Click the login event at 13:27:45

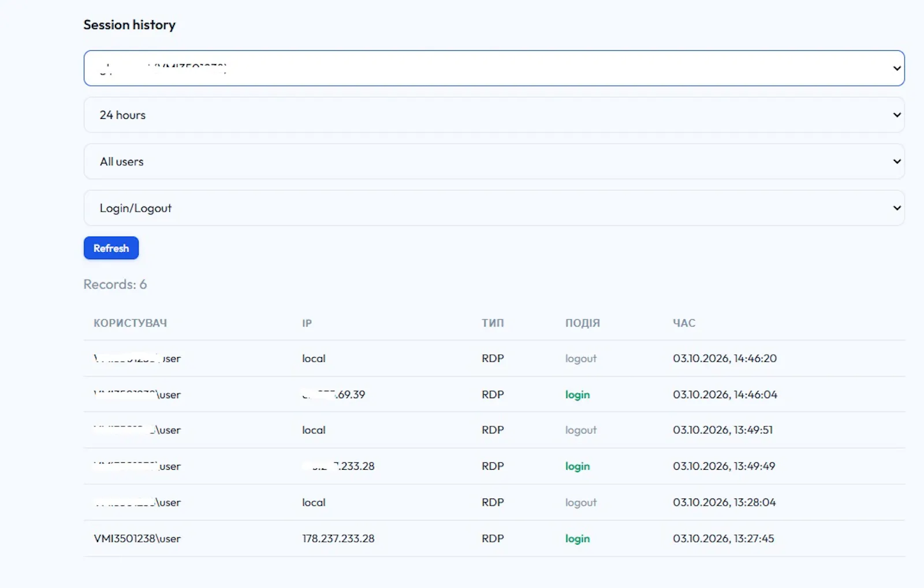point(577,538)
